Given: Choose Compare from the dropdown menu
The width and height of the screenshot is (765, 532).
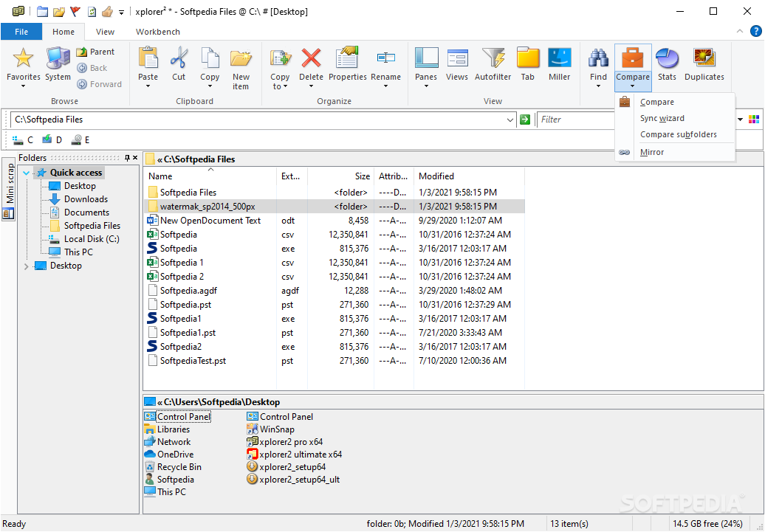Looking at the screenshot, I should coord(675,102).
